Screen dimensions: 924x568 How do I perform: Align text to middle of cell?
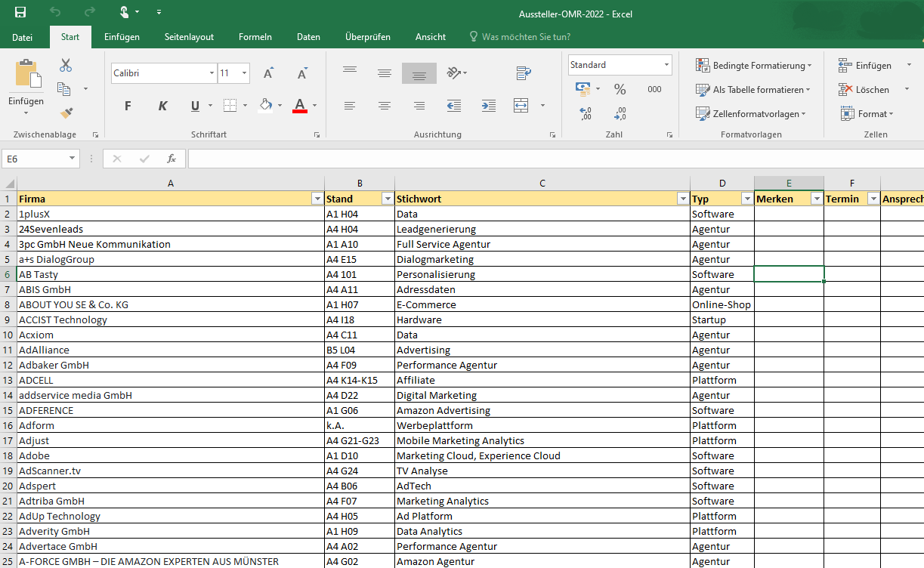385,73
